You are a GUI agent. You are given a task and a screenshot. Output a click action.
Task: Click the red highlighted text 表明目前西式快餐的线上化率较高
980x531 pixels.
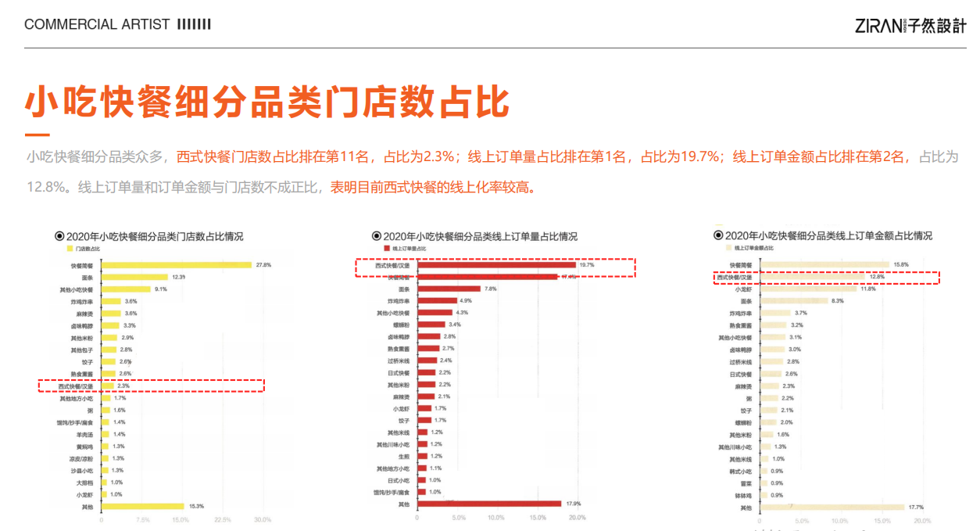tap(433, 188)
